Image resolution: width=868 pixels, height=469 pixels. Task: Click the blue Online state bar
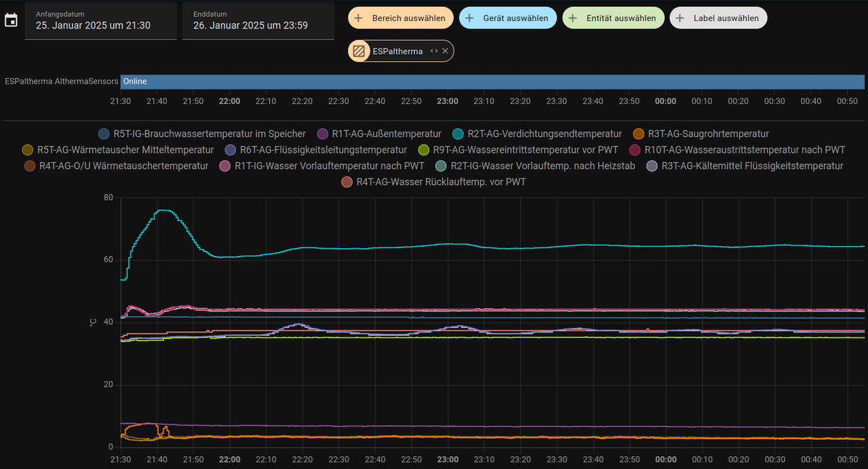(492, 81)
